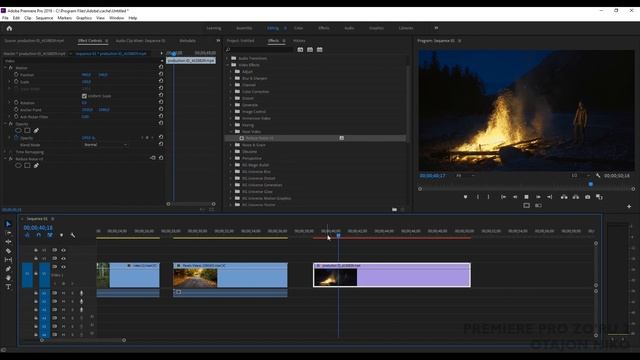The height and width of the screenshot is (360, 640).
Task: Switch to the Metadata tab
Action: click(187, 41)
